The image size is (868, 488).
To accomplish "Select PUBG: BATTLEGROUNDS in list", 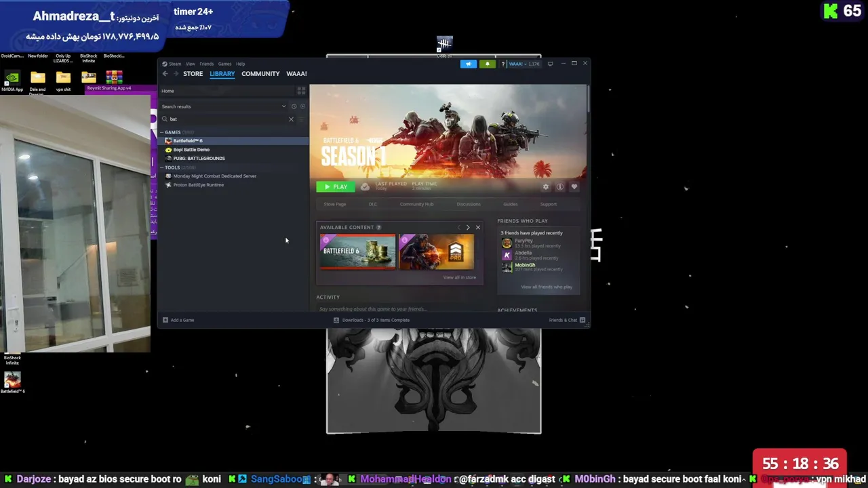I will [x=234, y=159].
